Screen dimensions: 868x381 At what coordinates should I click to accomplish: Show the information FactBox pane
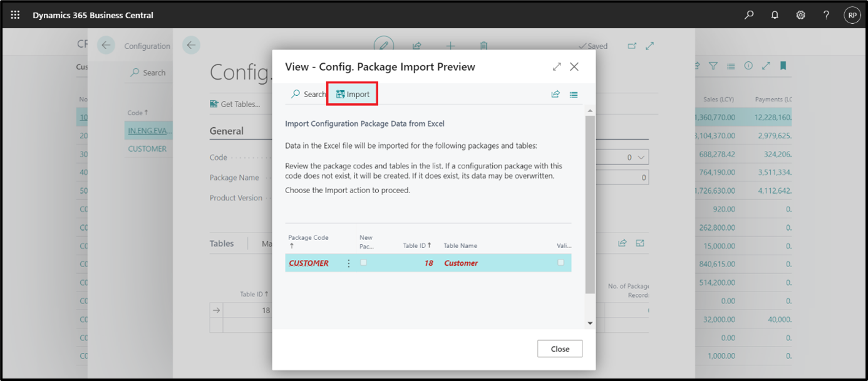point(748,65)
